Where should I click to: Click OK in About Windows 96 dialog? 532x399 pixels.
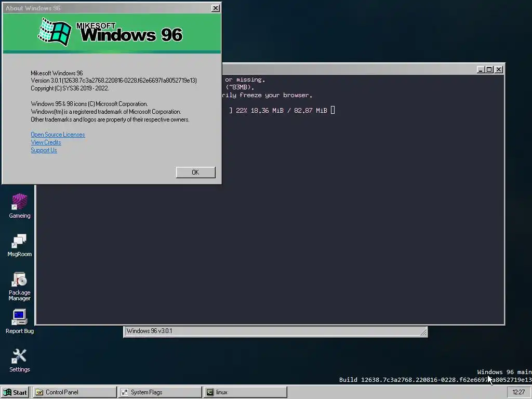pos(195,172)
